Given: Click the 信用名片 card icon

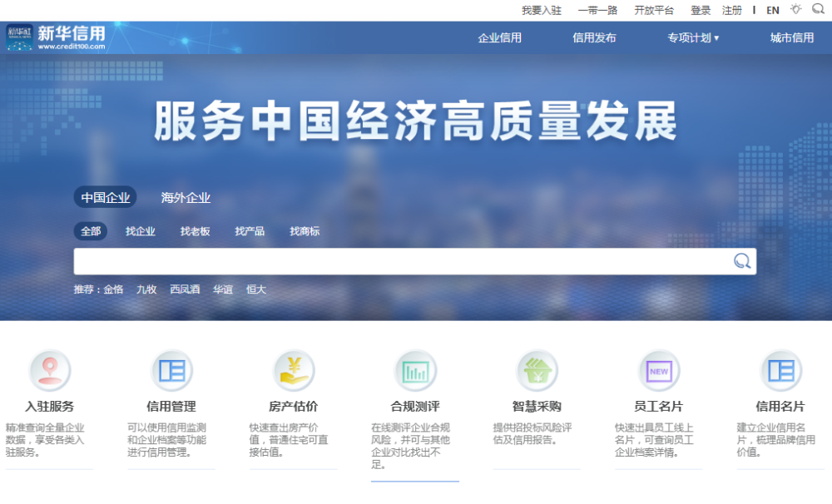Looking at the screenshot, I should point(780,370).
